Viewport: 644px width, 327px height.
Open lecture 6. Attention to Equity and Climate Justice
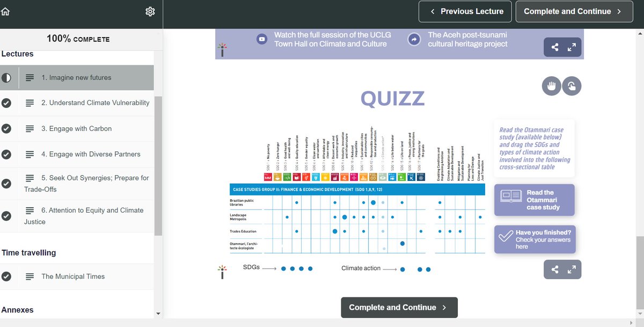click(x=77, y=216)
